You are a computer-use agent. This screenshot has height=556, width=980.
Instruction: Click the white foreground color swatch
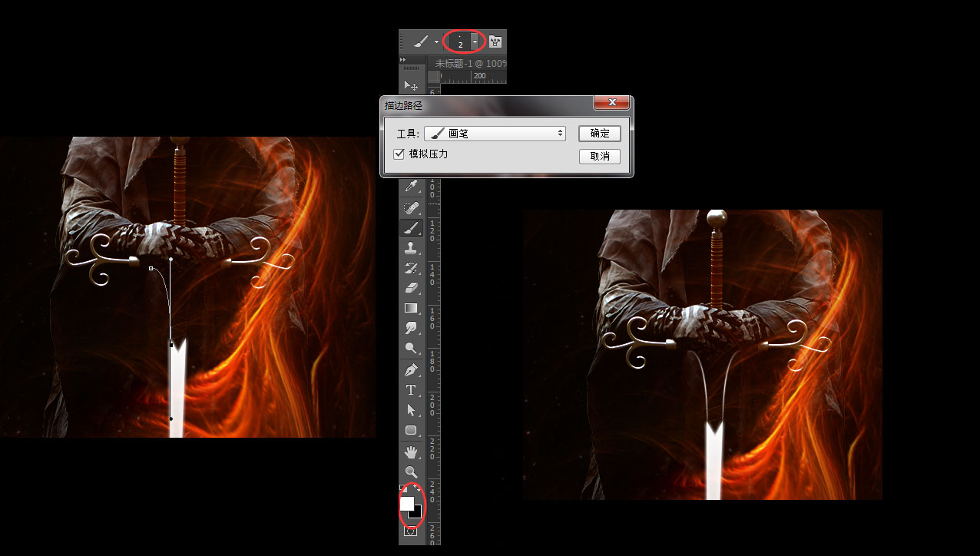pyautogui.click(x=406, y=503)
